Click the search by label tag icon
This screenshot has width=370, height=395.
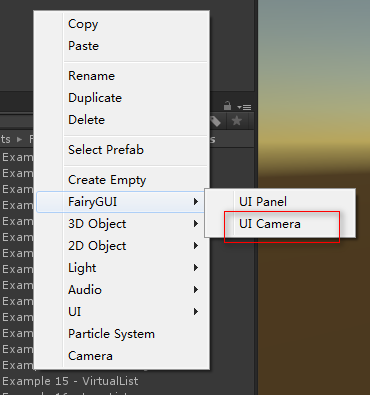[216, 121]
